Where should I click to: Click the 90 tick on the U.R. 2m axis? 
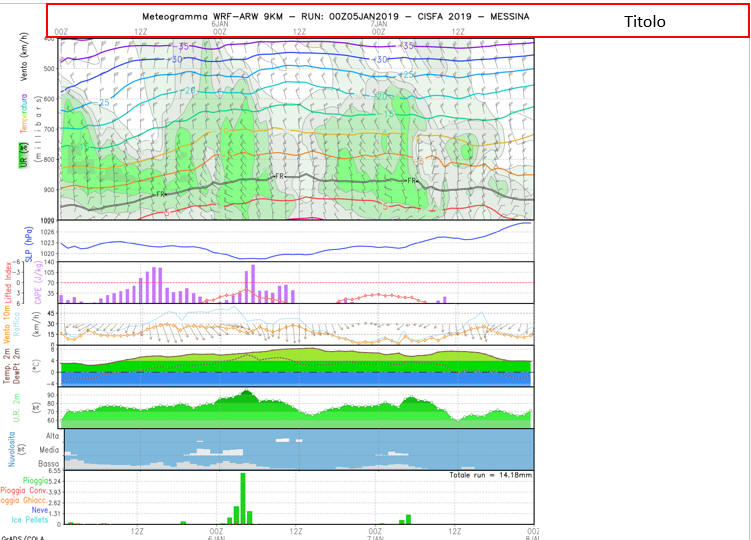(51, 395)
